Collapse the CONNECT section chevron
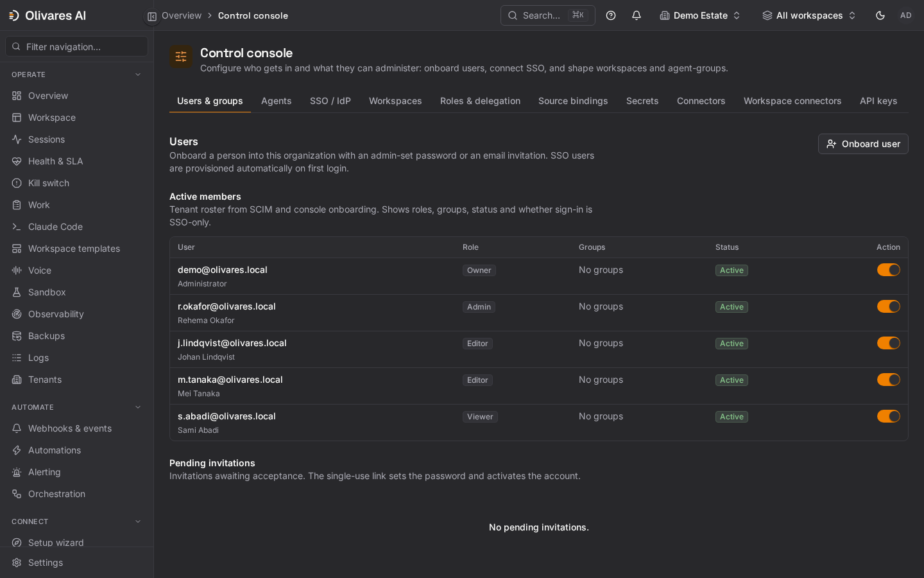Screen dimensions: 924x578 [138, 521]
